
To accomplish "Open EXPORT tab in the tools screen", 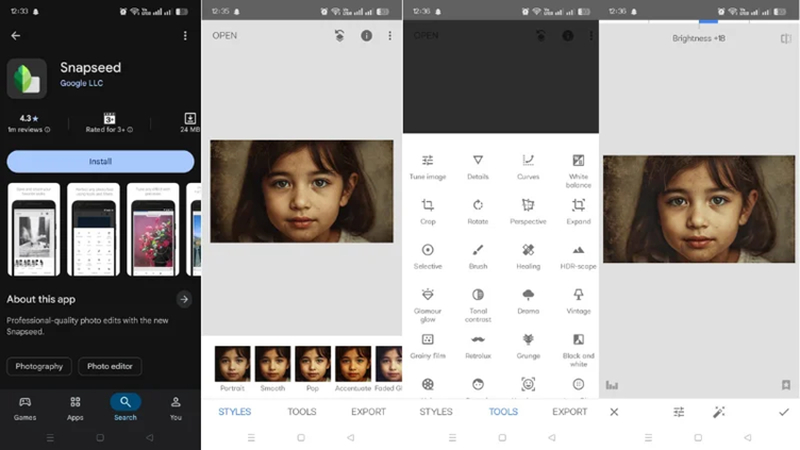I will (569, 412).
